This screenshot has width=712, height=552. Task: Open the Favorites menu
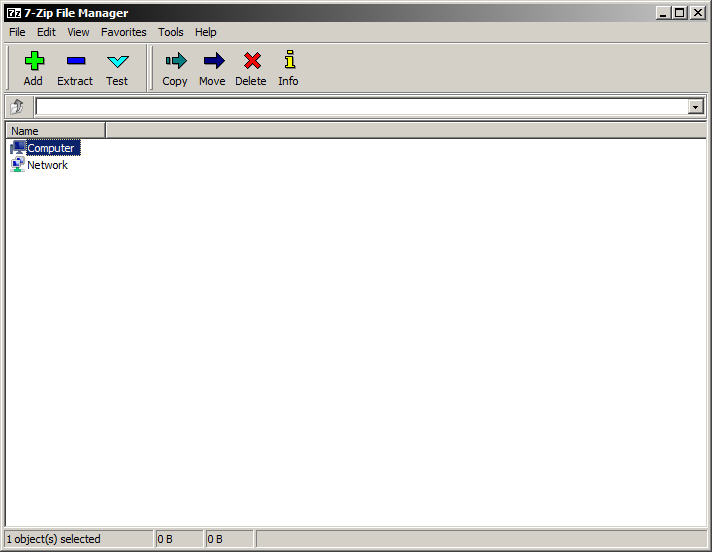[x=124, y=32]
